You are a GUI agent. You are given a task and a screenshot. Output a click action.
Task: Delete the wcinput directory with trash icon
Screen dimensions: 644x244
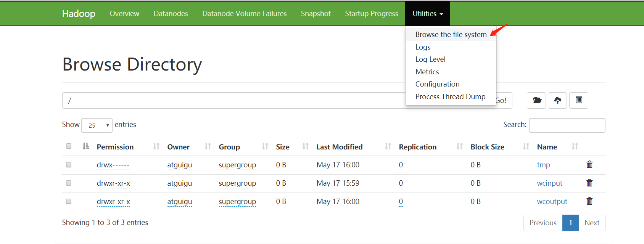[x=589, y=183]
